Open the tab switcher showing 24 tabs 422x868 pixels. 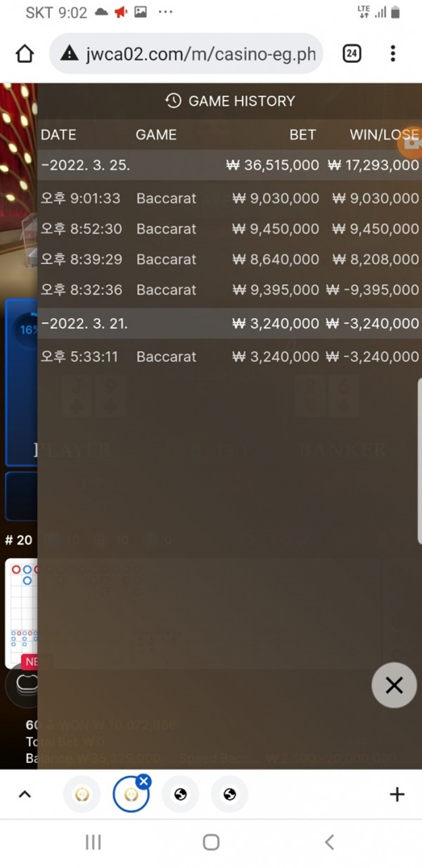(x=352, y=53)
